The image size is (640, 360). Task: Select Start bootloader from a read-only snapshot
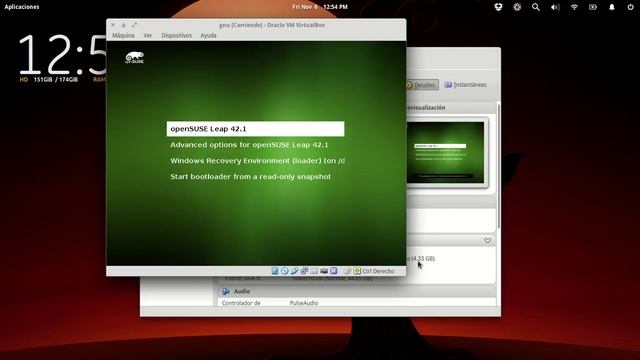tap(250, 177)
